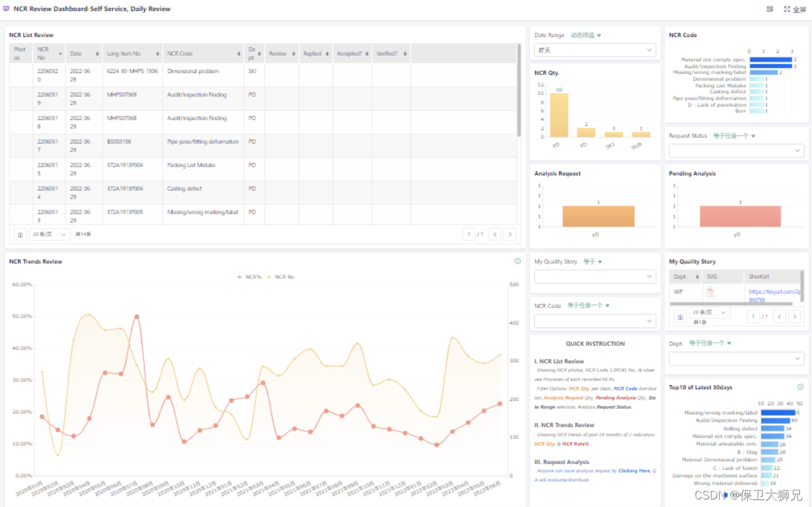Click NCR List page number field
The width and height of the screenshot is (812, 507).
pos(468,234)
